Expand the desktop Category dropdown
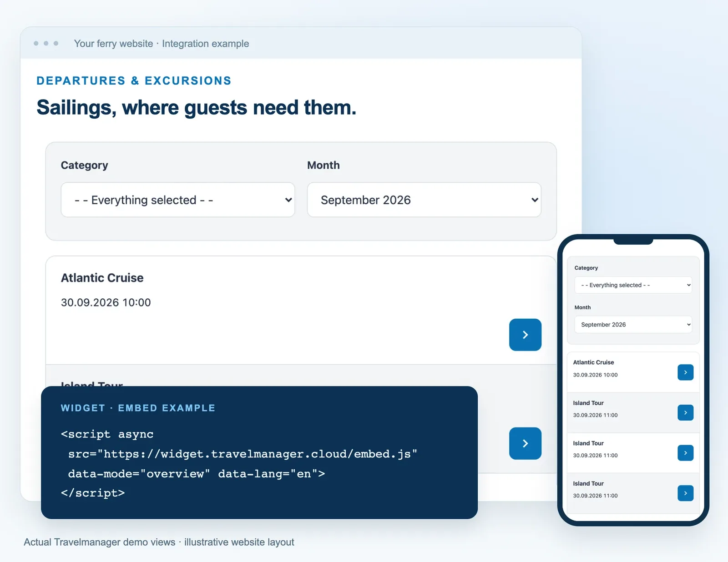Image resolution: width=728 pixels, height=562 pixels. click(x=178, y=200)
